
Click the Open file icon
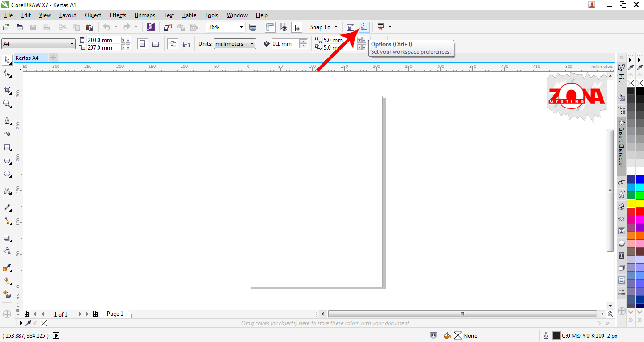click(x=20, y=27)
